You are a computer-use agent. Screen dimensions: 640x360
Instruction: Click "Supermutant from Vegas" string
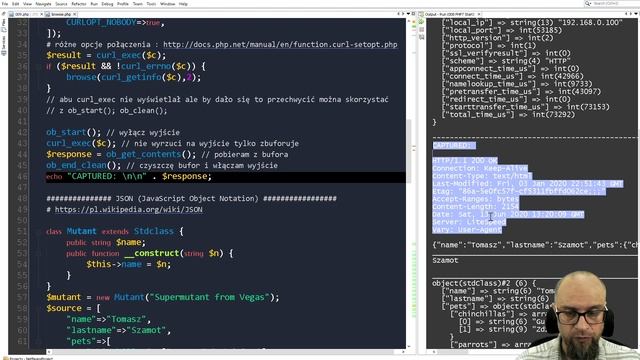[210, 298]
